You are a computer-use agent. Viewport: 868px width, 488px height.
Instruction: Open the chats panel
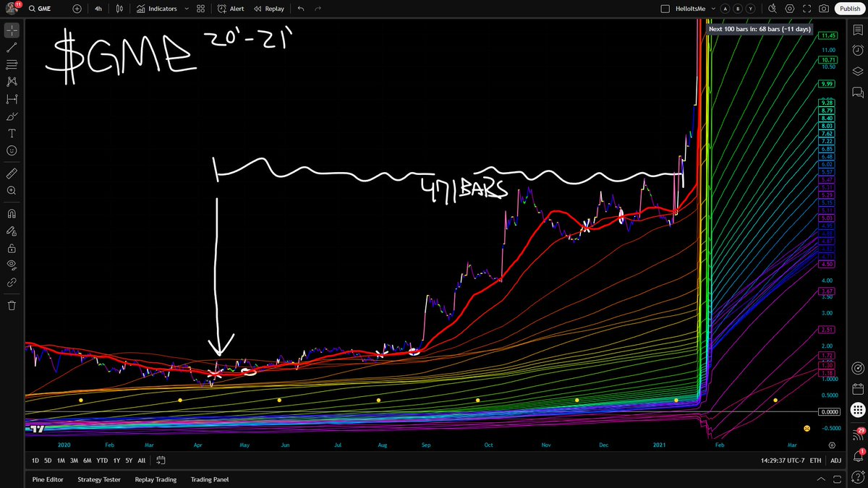pos(857,92)
